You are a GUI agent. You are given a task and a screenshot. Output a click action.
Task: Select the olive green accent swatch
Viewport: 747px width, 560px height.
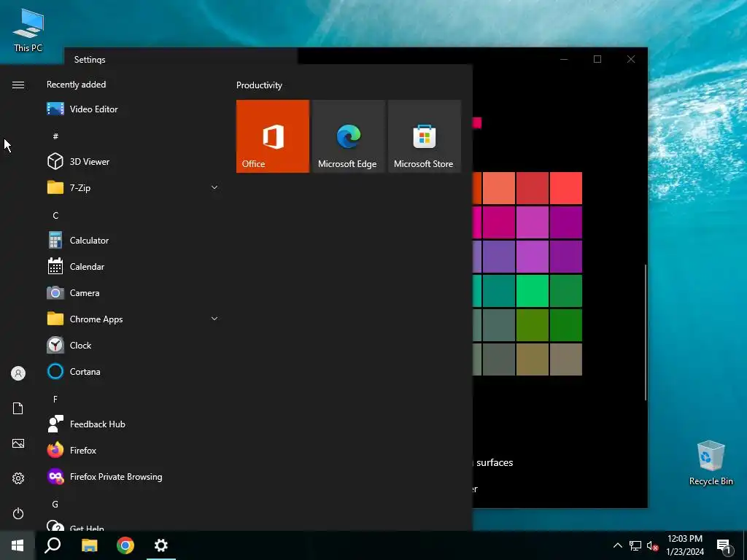[x=532, y=325]
